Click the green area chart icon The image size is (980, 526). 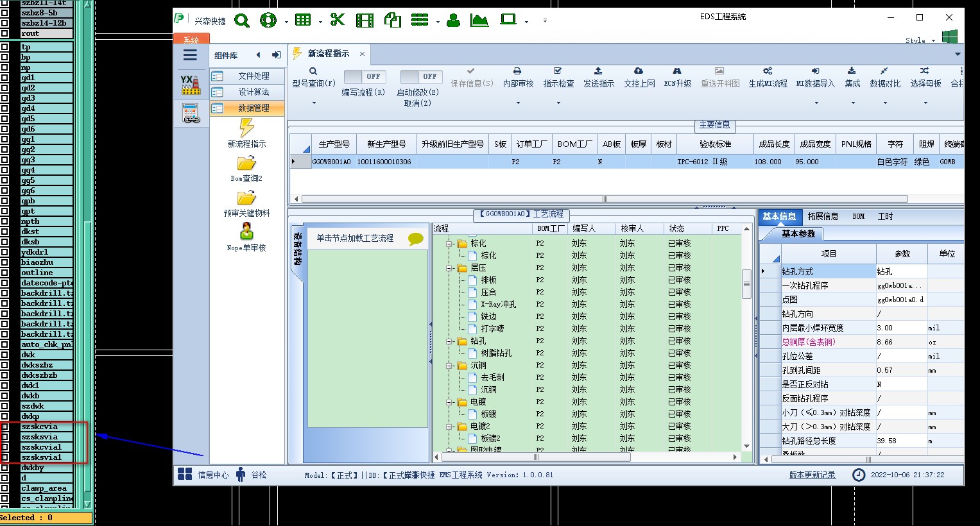tap(479, 21)
